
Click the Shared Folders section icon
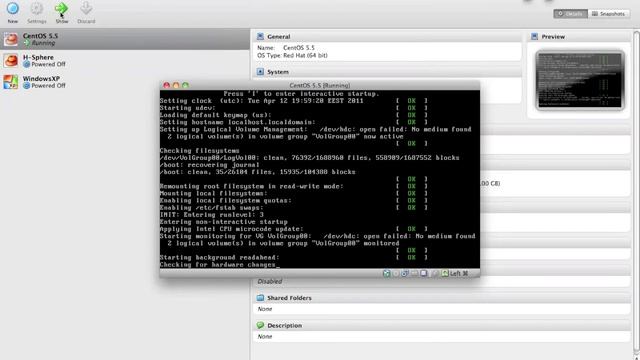click(x=260, y=298)
